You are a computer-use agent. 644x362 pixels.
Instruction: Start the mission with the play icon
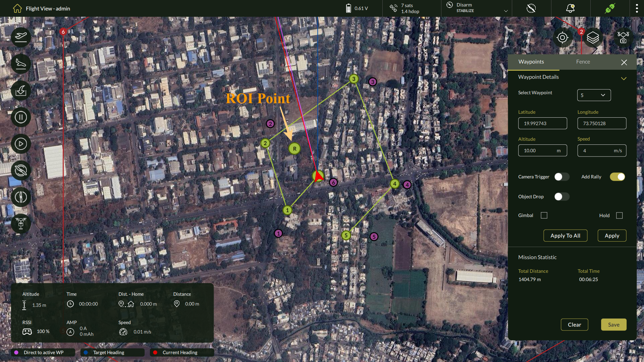[21, 144]
